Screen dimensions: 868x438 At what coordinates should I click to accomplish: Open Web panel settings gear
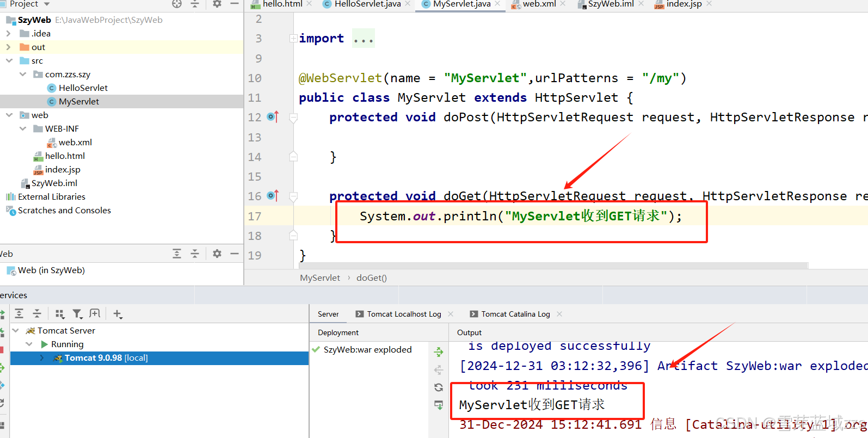pyautogui.click(x=217, y=254)
